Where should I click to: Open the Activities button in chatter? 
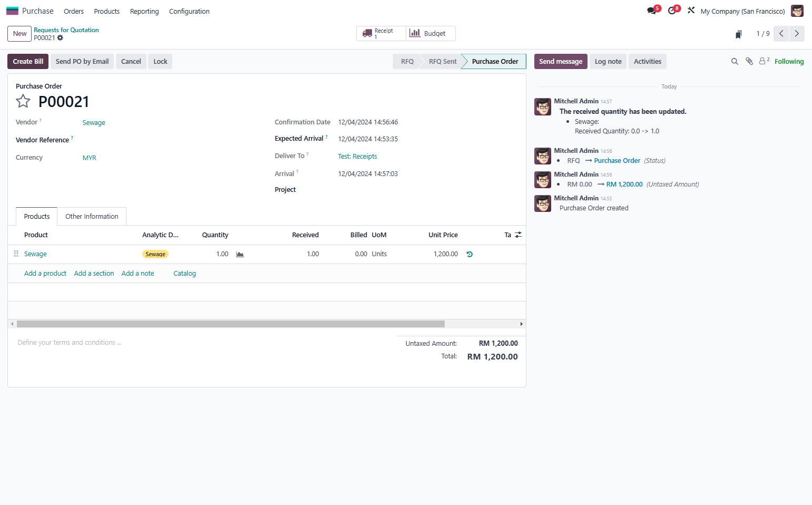[648, 61]
